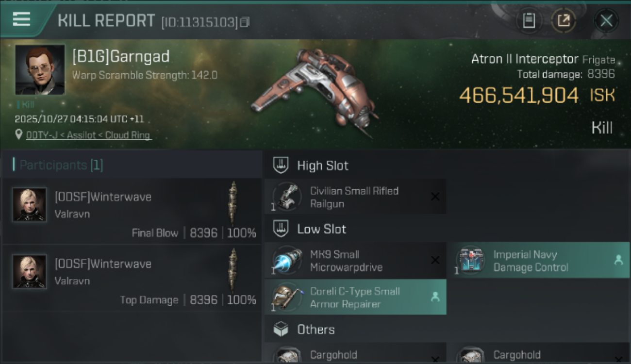Select the MK9 Small Microwarpdrive icon
The image size is (631, 364).
(287, 260)
